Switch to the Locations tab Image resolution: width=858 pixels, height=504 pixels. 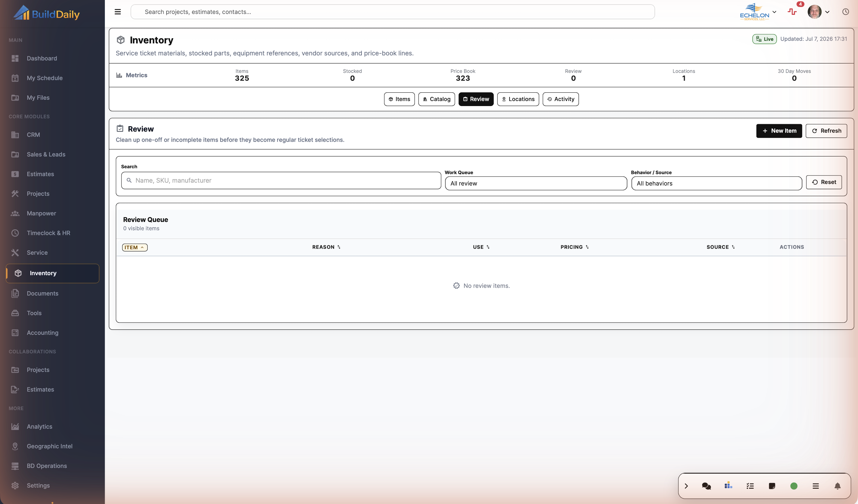[x=518, y=99]
